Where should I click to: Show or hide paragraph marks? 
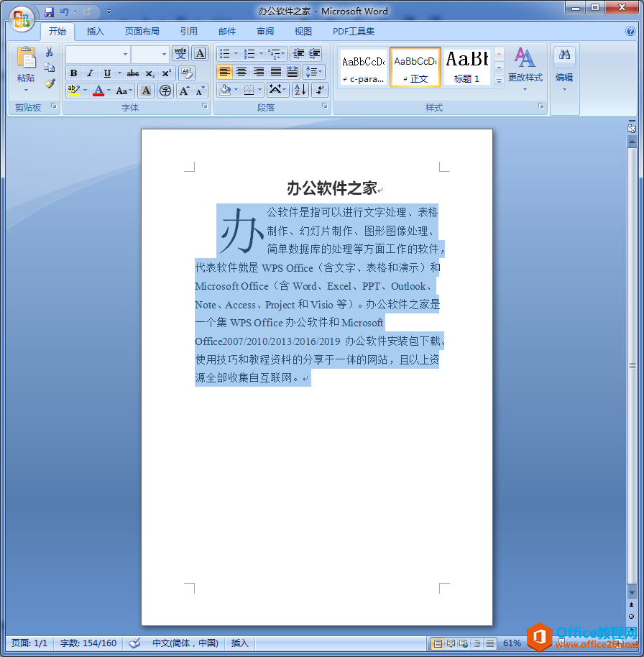[320, 90]
